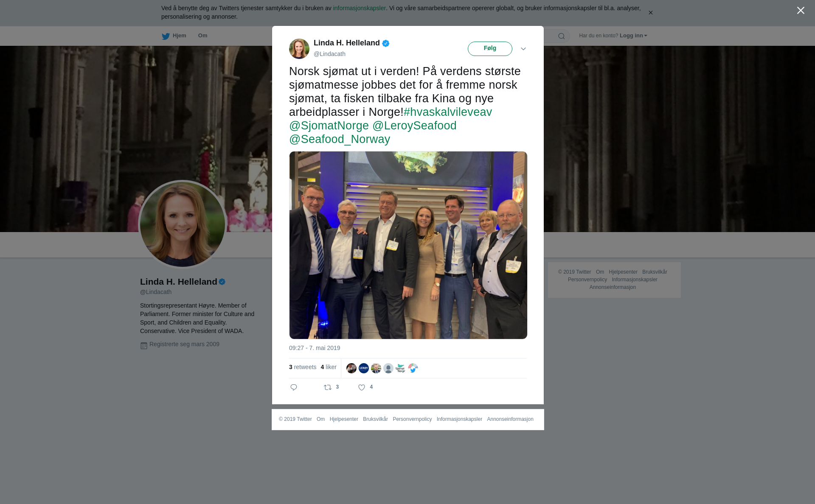Click the informasjonskapsler link in the banner
This screenshot has width=815, height=504.
[x=359, y=8]
